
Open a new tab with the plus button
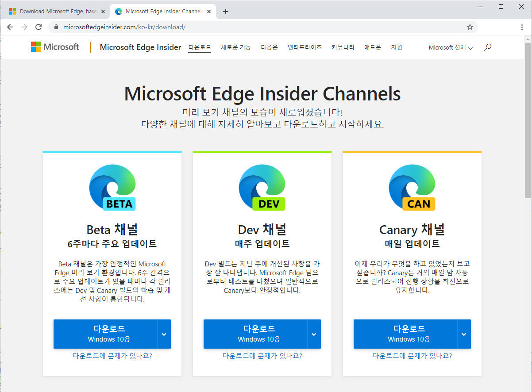[x=226, y=12]
